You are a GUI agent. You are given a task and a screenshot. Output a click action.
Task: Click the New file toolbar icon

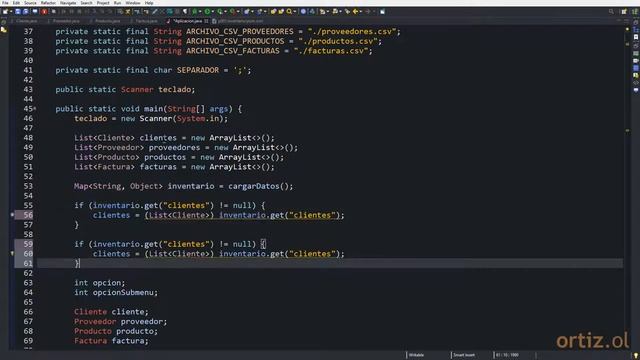(5, 11)
